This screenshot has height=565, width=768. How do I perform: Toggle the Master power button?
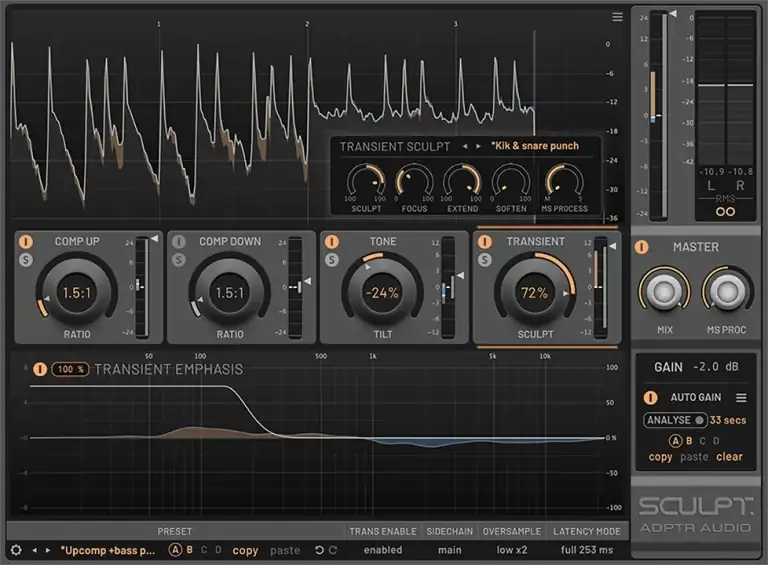point(642,247)
